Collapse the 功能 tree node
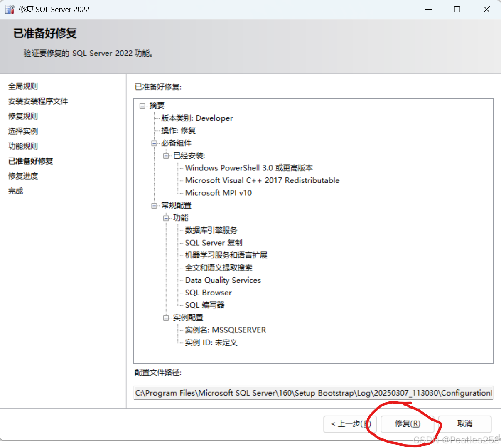 click(x=166, y=218)
